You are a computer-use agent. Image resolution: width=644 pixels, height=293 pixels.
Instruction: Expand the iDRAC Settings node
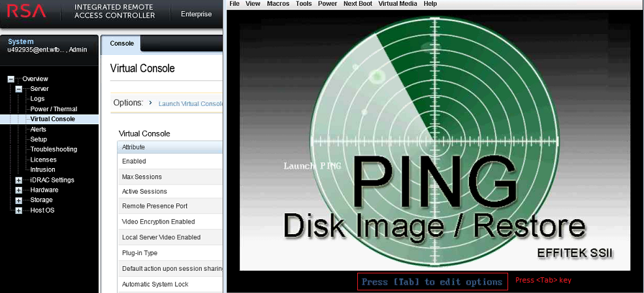[x=18, y=181]
